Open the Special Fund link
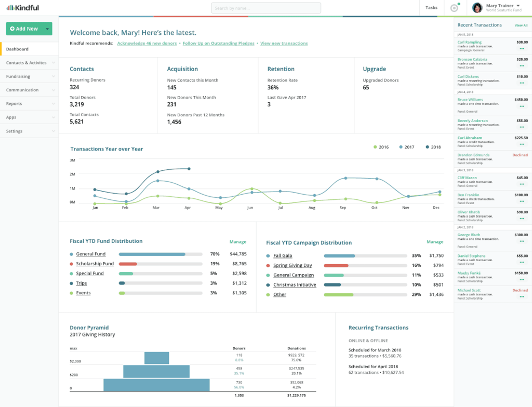 pos(90,274)
